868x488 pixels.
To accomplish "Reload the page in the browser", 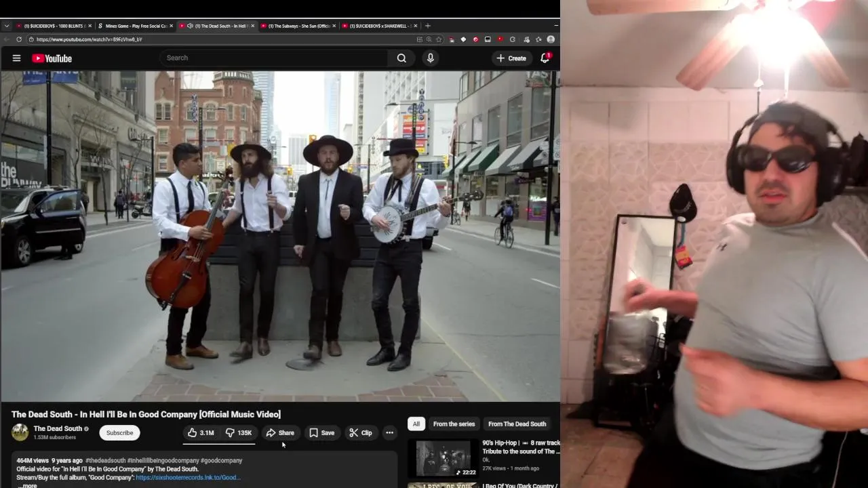I will coord(18,39).
